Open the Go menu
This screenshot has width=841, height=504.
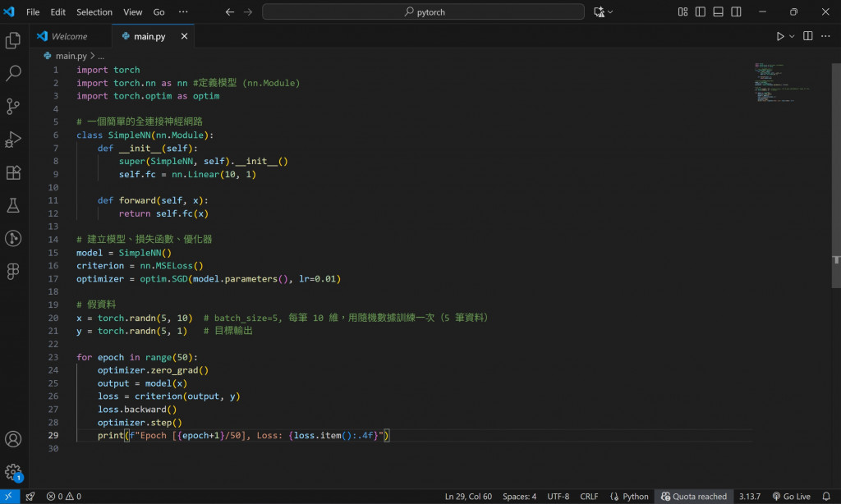coord(159,11)
